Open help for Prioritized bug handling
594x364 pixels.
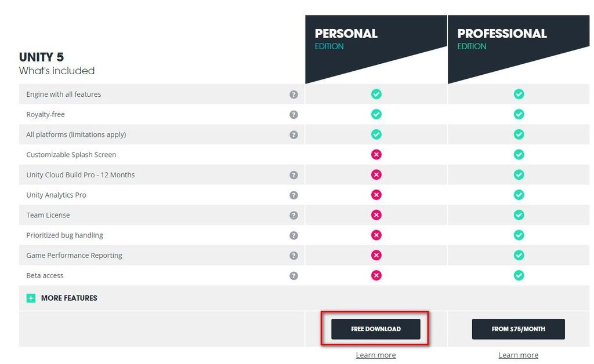(x=294, y=235)
